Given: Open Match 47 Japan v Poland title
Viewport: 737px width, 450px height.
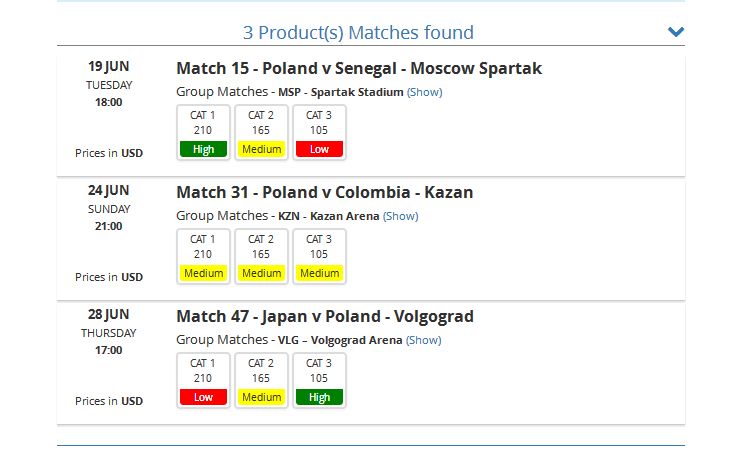Looking at the screenshot, I should (325, 317).
